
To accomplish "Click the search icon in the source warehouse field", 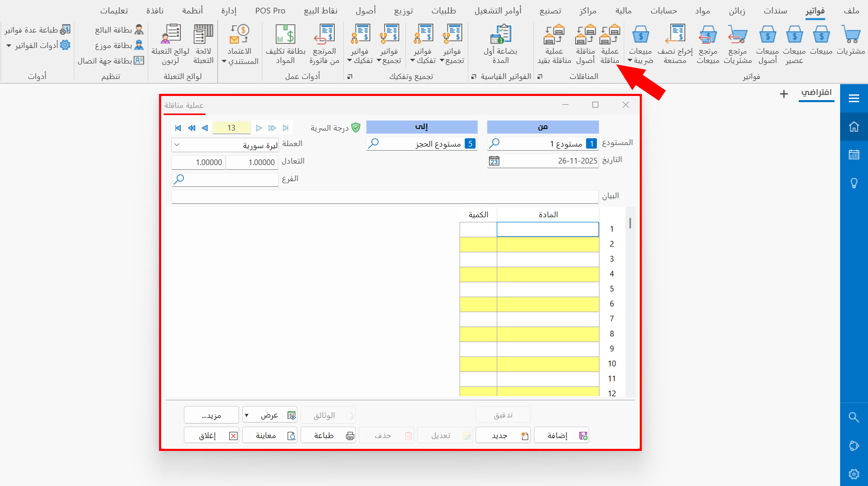I will coord(494,143).
